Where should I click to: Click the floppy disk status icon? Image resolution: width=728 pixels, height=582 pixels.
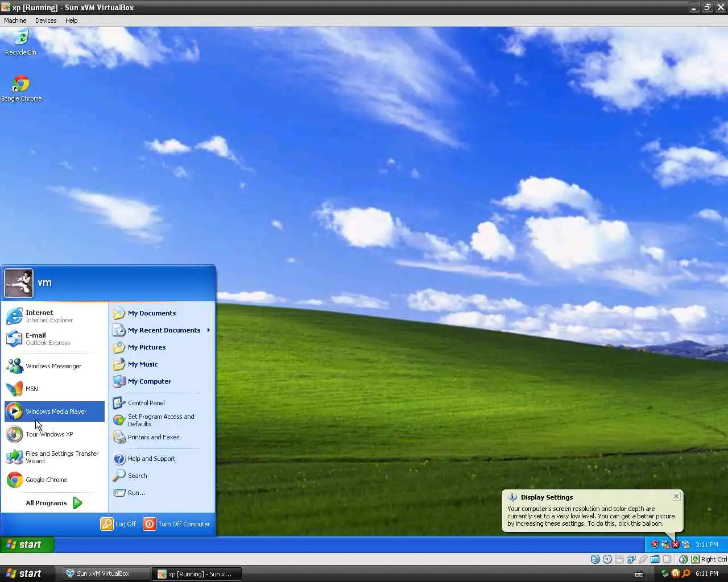[x=619, y=559]
